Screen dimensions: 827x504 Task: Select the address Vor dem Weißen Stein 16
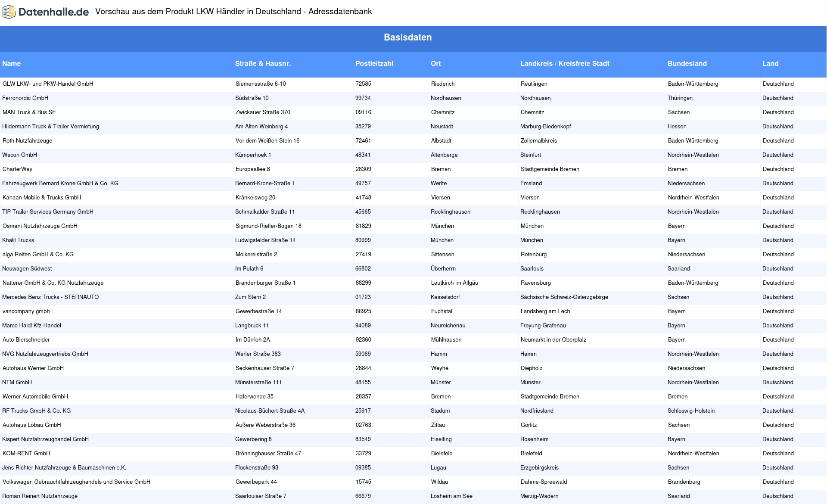(267, 141)
